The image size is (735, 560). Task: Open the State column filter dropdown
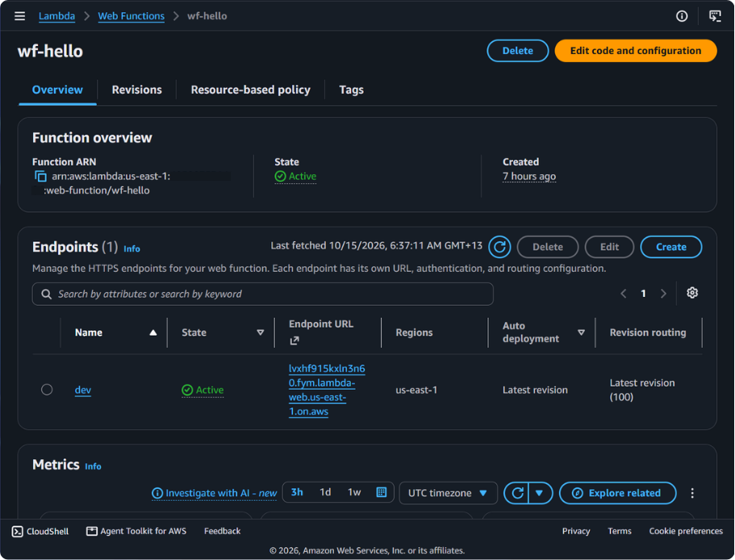pyautogui.click(x=260, y=332)
